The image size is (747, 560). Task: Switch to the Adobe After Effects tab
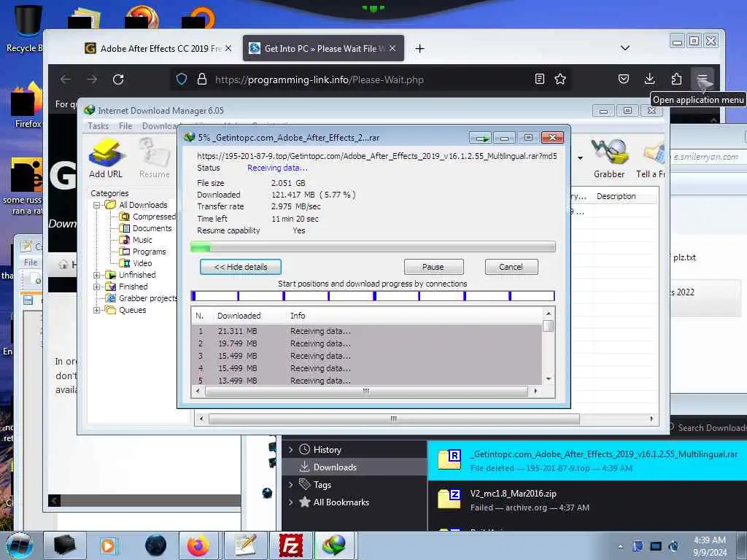coord(158,48)
